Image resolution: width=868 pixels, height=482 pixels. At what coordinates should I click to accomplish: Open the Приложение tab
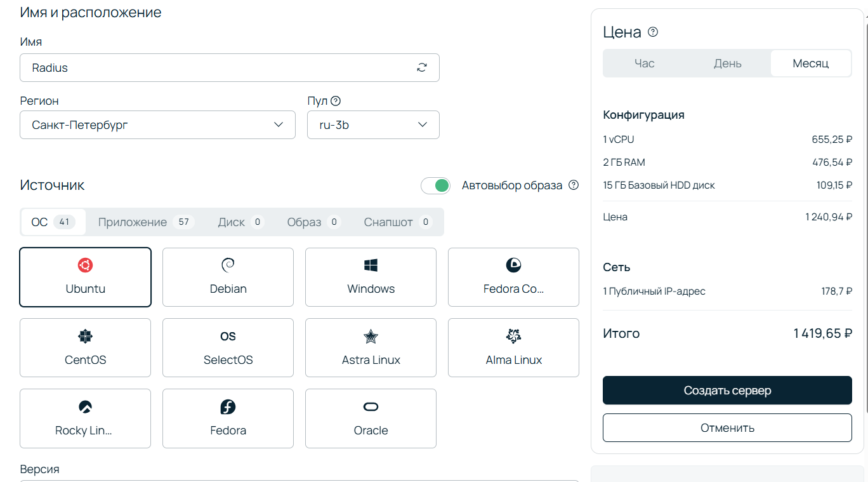(145, 222)
